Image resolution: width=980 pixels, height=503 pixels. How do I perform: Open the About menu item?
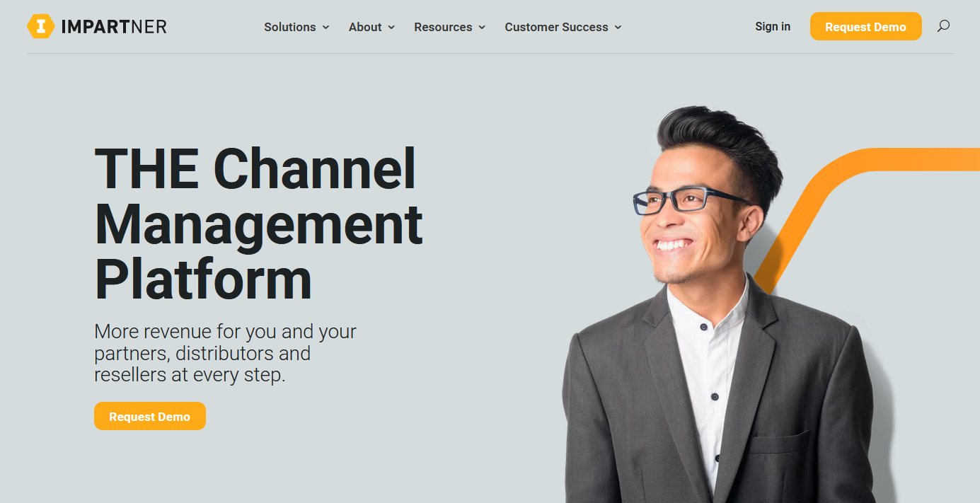tap(365, 27)
